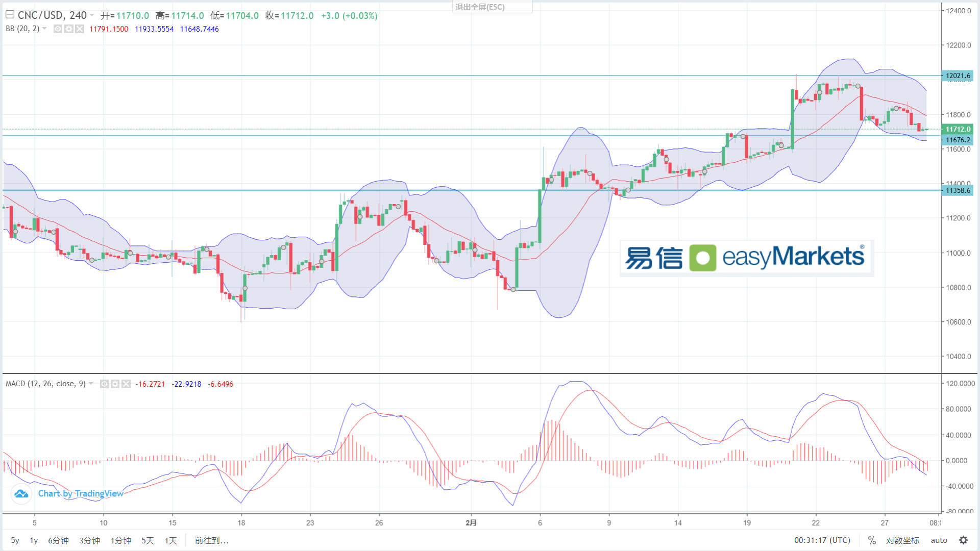The image size is (980, 551).
Task: Click the 11358.6 horizontal line price label
Action: [958, 190]
